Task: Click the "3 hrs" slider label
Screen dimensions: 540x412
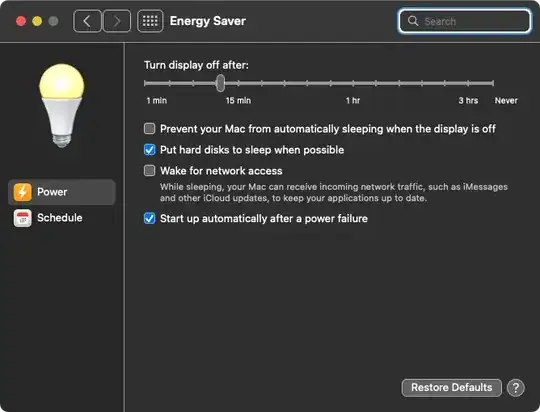Action: [468, 101]
